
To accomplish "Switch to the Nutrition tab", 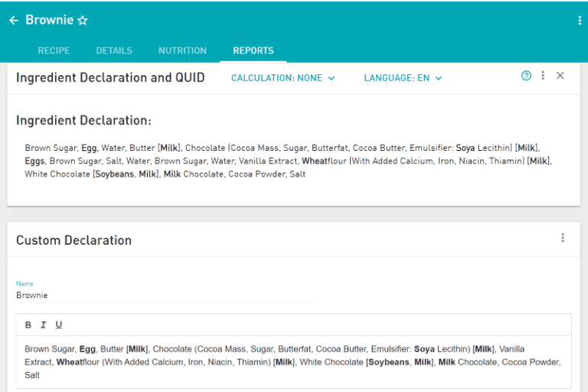I will [182, 51].
